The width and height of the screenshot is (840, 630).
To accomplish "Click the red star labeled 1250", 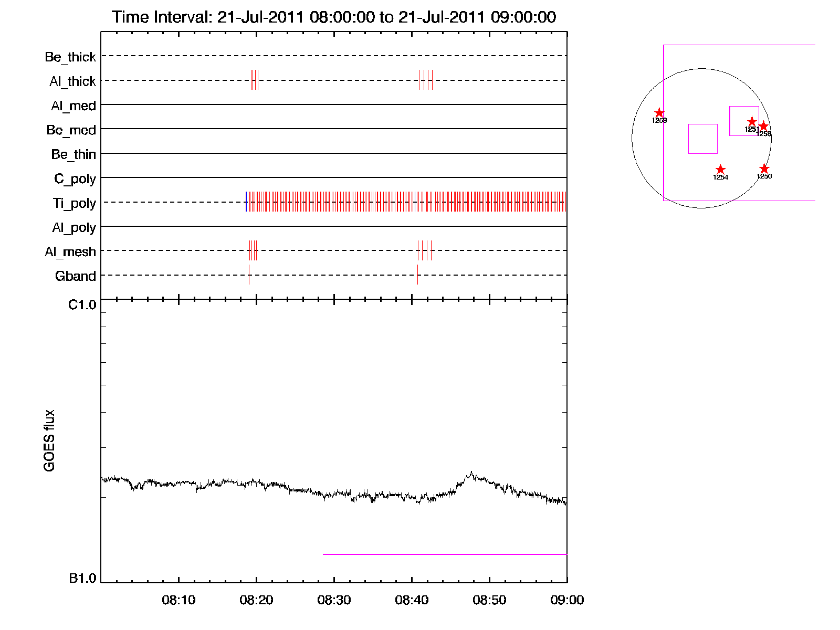I will [764, 169].
